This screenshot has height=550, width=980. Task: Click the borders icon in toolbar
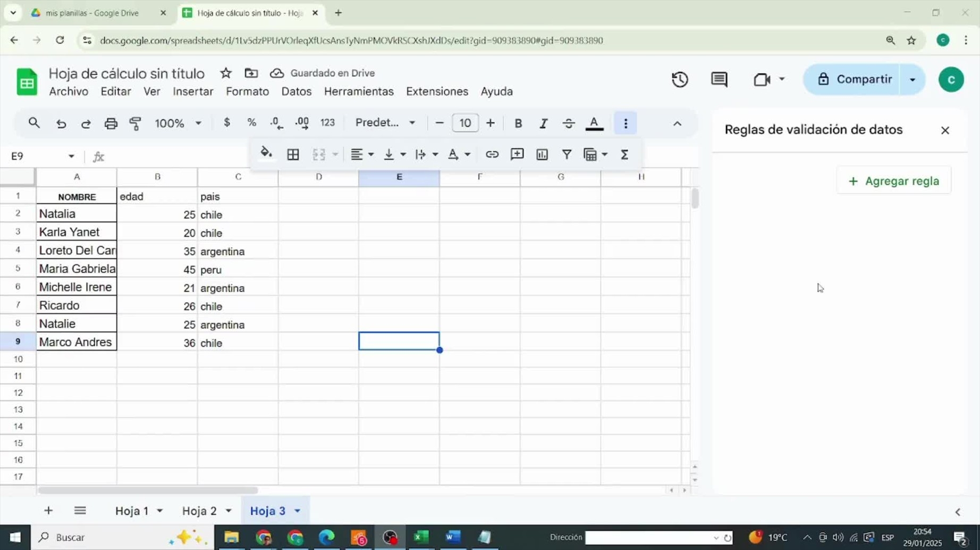tap(293, 154)
